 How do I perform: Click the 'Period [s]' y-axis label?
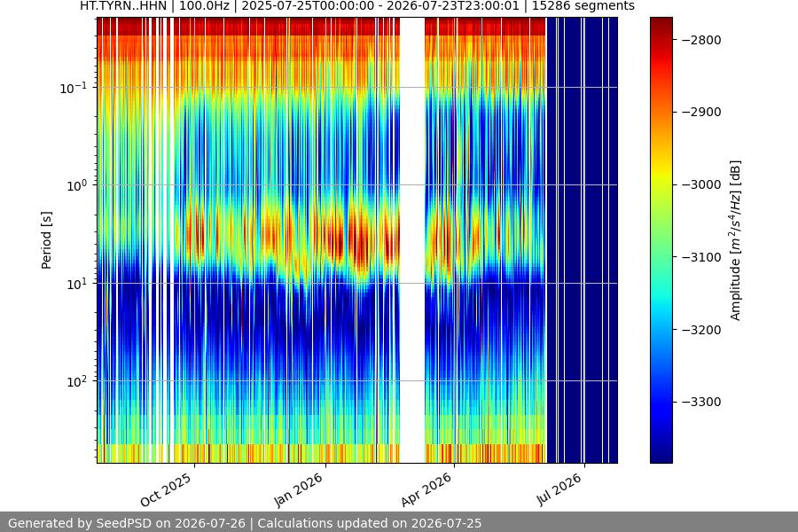[46, 240]
